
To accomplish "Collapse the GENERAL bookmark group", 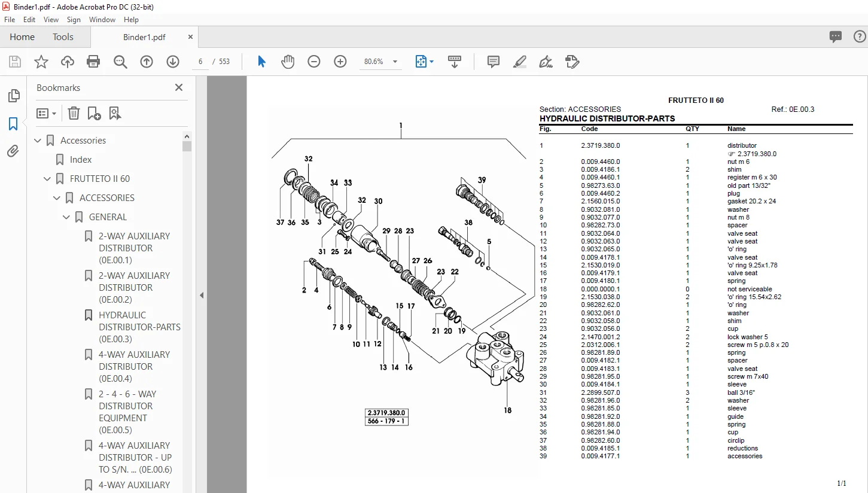I will (67, 217).
